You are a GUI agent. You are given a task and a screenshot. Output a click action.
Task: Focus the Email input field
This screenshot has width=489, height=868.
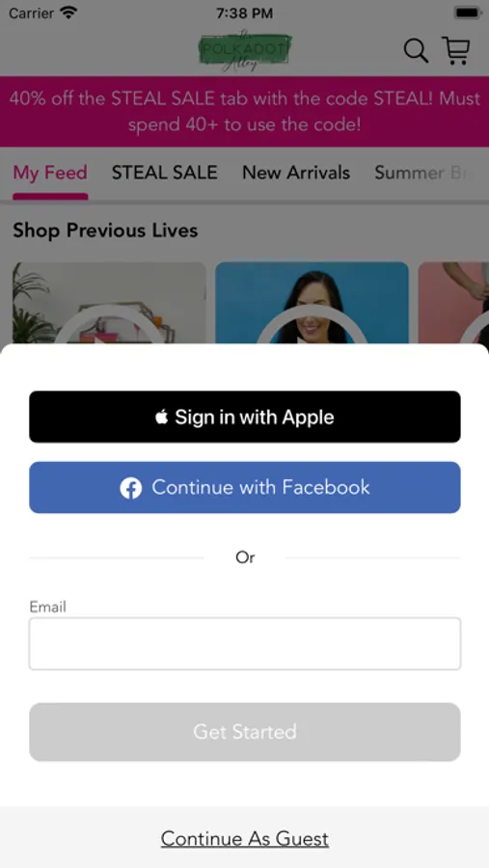245,644
